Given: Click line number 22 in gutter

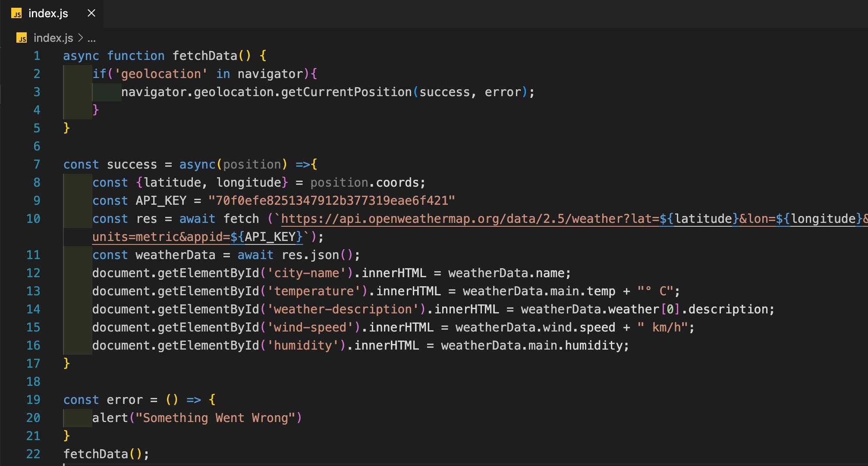Looking at the screenshot, I should click(x=33, y=454).
